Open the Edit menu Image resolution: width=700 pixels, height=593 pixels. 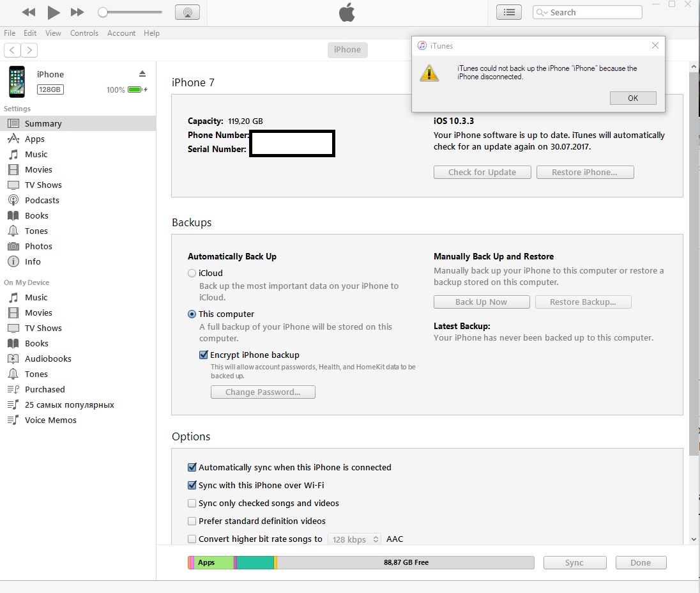(30, 33)
